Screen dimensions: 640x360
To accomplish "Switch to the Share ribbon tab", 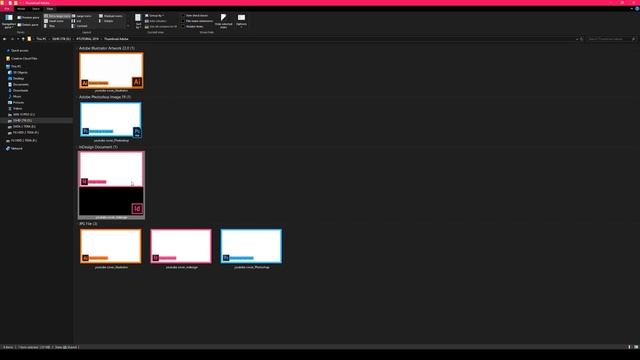I will click(x=36, y=9).
